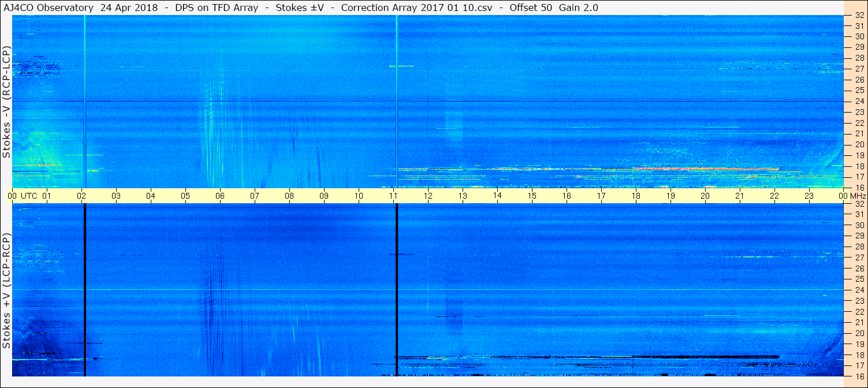Click the 'Gain 2.0' header value

578,8
